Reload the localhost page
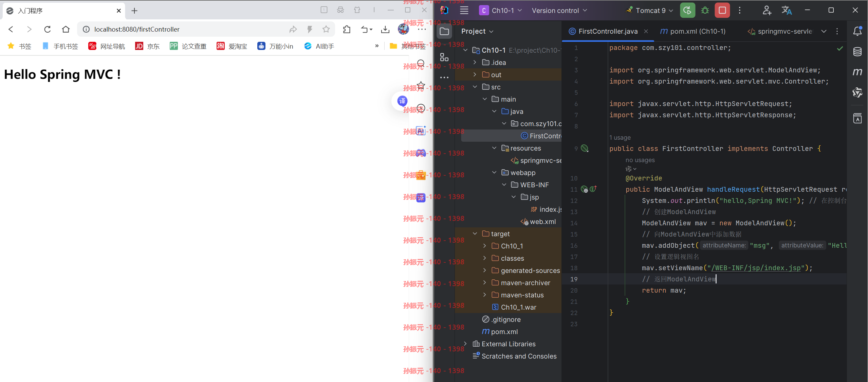 point(48,30)
